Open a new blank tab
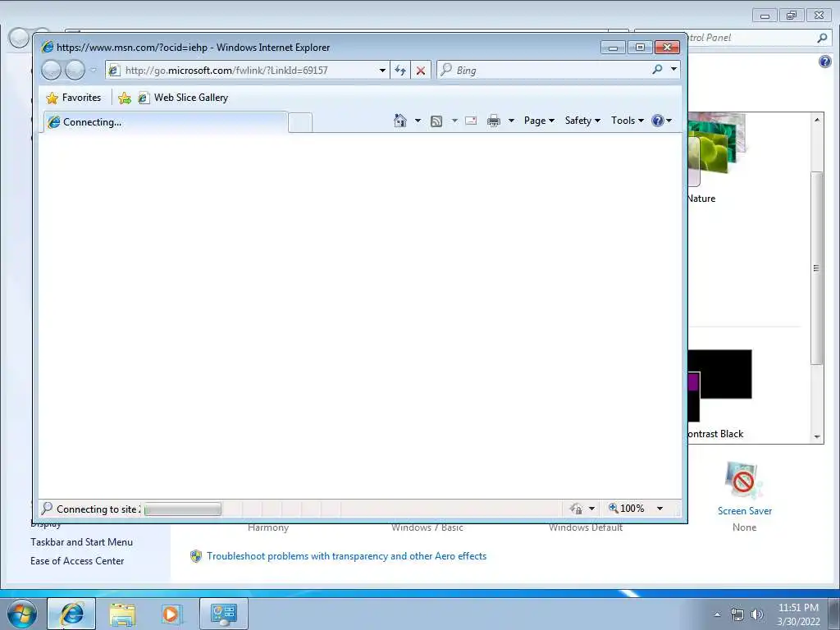The height and width of the screenshot is (630, 840). (300, 123)
